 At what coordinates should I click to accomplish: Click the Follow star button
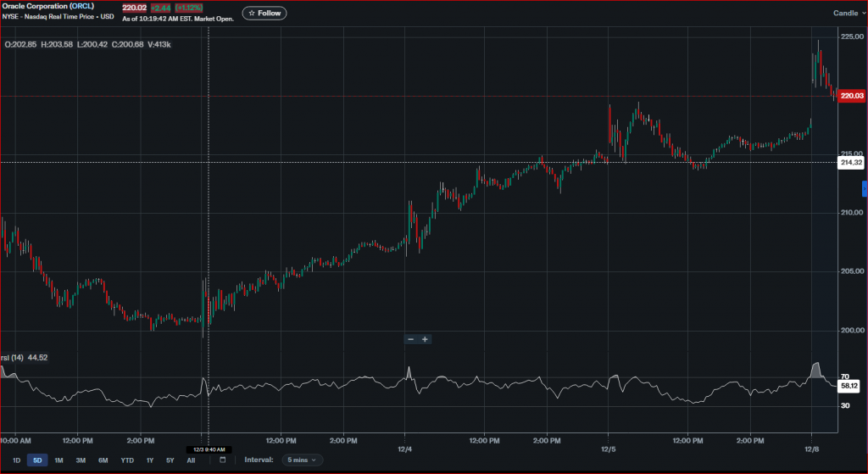pyautogui.click(x=264, y=14)
